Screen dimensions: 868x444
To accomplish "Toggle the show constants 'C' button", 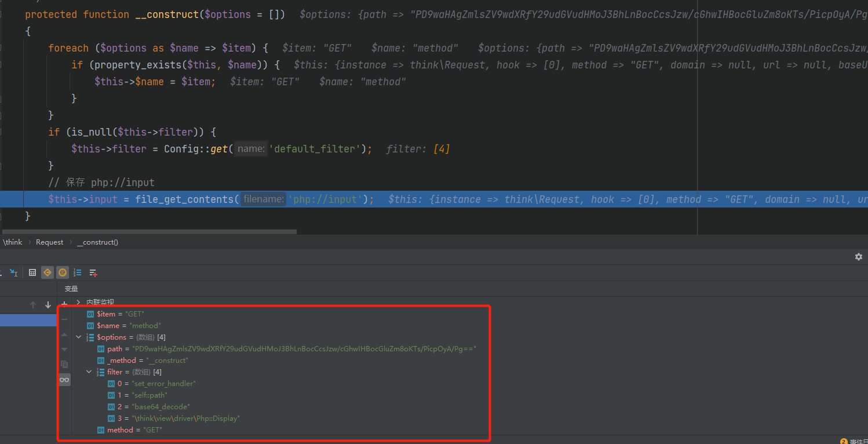I will (48, 272).
